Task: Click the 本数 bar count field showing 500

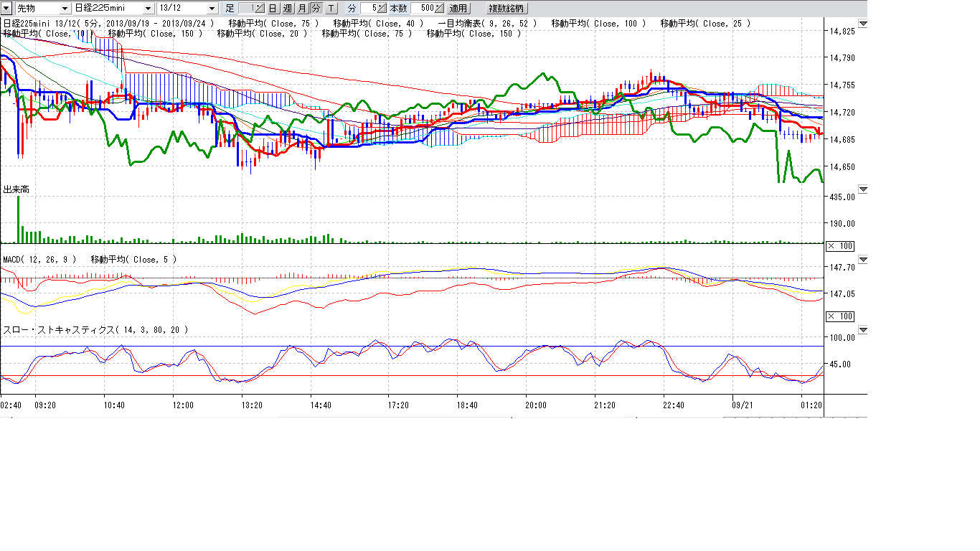Action: coord(423,9)
